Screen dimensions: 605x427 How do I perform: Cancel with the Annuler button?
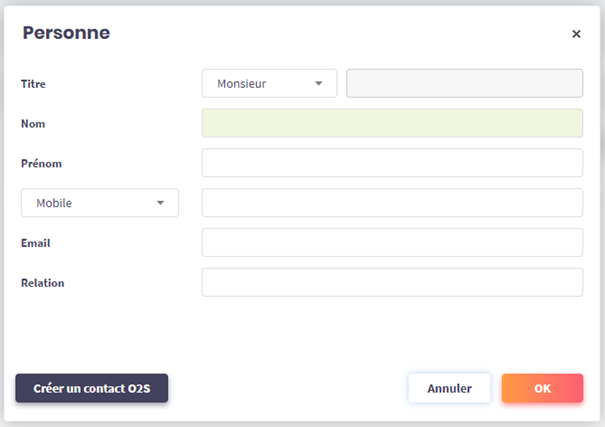[449, 388]
